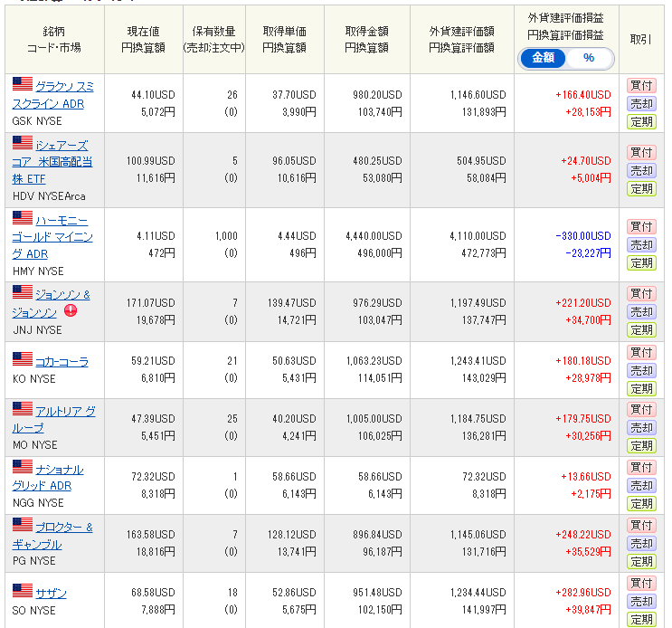This screenshot has height=628, width=672.
Task: Click 買付 button for HMY
Action: click(641, 227)
